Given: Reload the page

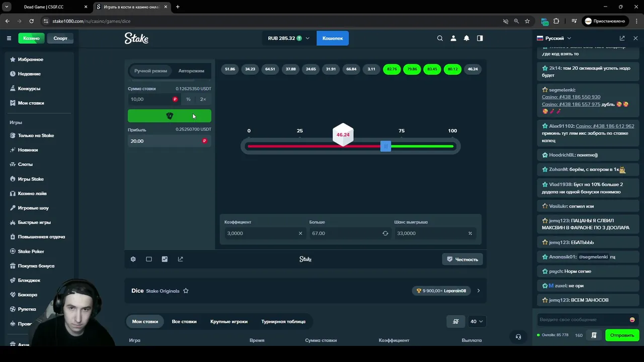Looking at the screenshot, I should pyautogui.click(x=31, y=21).
